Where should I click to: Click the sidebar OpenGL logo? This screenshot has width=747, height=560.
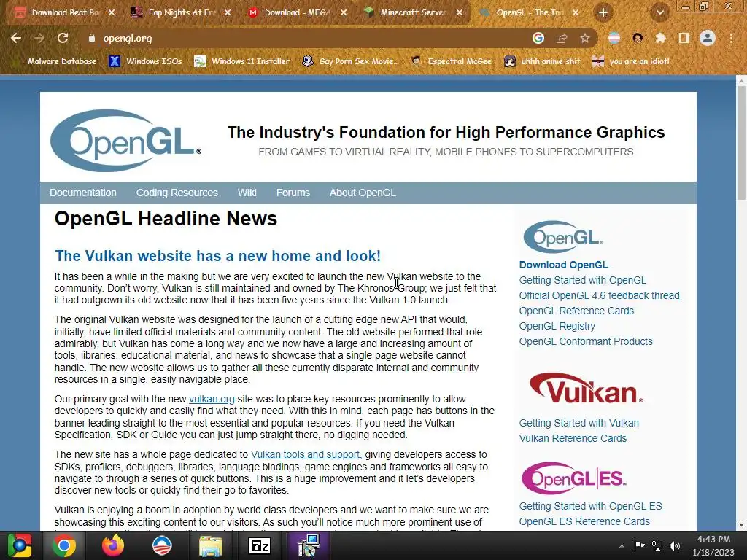[563, 237]
